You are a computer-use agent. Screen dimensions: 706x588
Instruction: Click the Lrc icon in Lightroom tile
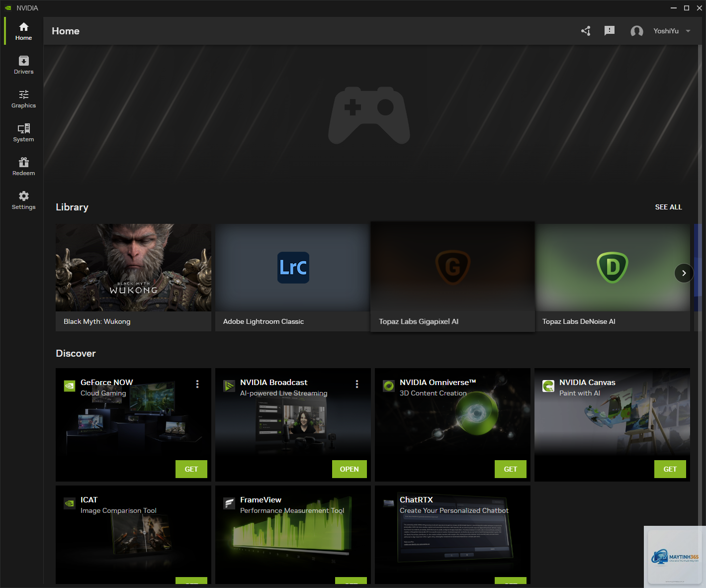(293, 268)
